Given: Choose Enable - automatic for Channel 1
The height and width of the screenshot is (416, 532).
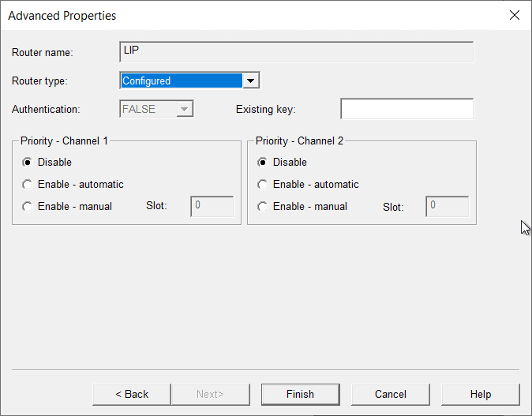Looking at the screenshot, I should pyautogui.click(x=28, y=185).
